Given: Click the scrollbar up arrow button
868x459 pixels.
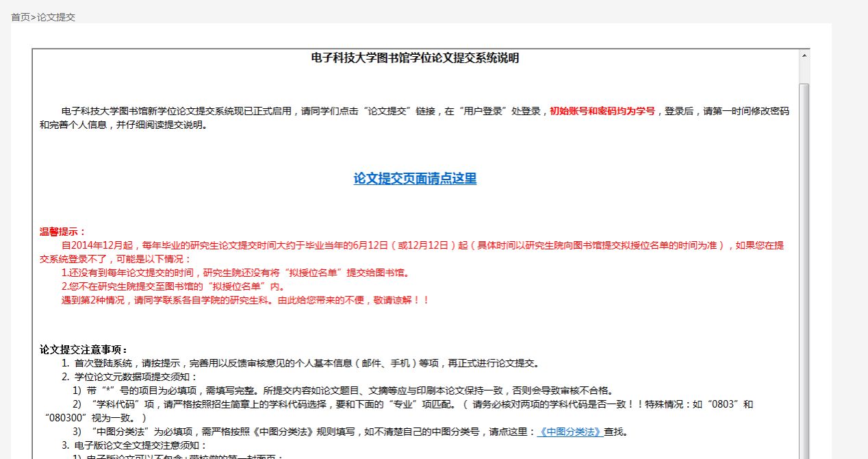Looking at the screenshot, I should coord(804,55).
